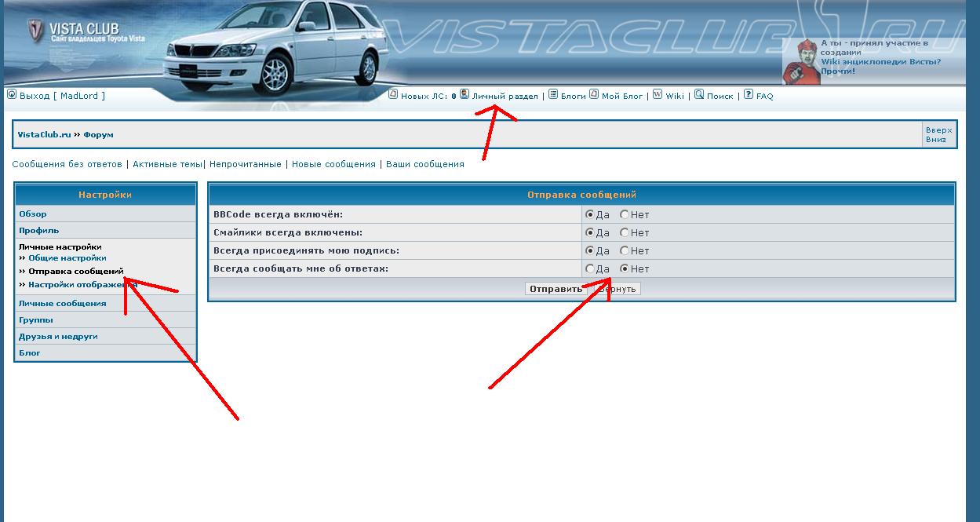This screenshot has height=522, width=980.
Task: Select Нет for BBCode всегда включён
Action: tap(625, 214)
